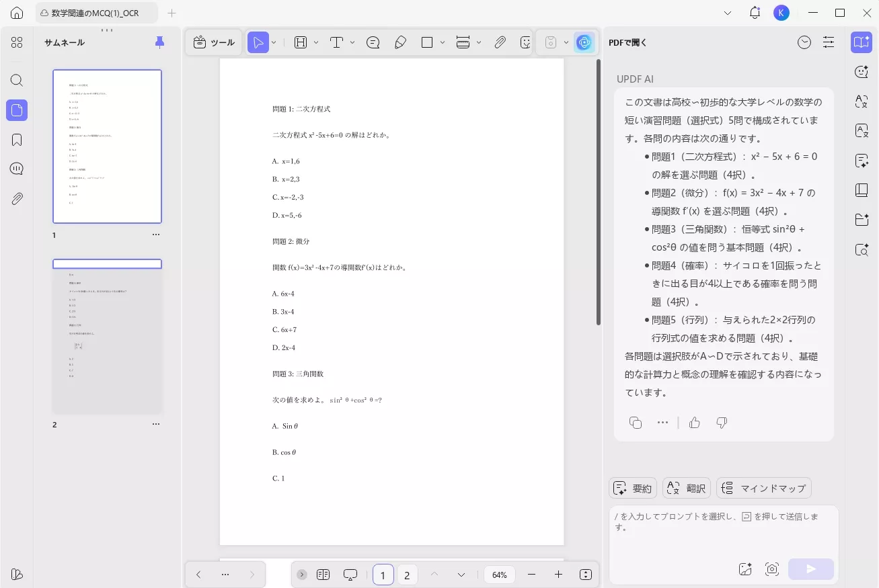Open the search panel in left sidebar

17,81
